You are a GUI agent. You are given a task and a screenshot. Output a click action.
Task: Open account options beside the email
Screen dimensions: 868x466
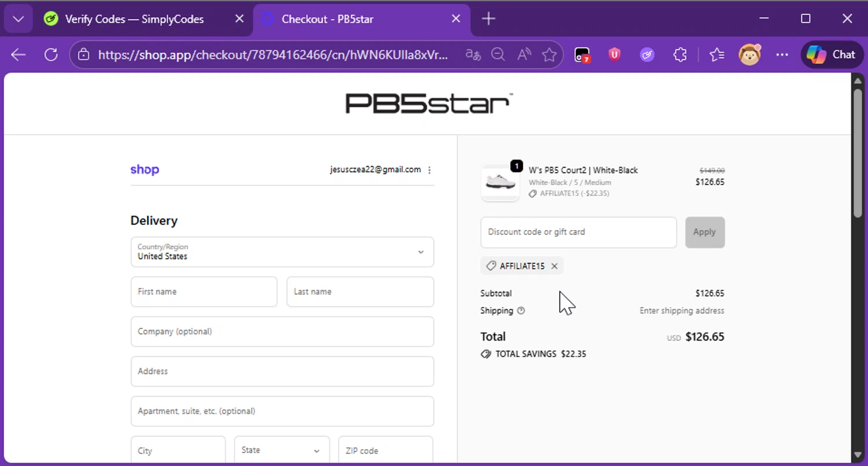[x=429, y=170]
